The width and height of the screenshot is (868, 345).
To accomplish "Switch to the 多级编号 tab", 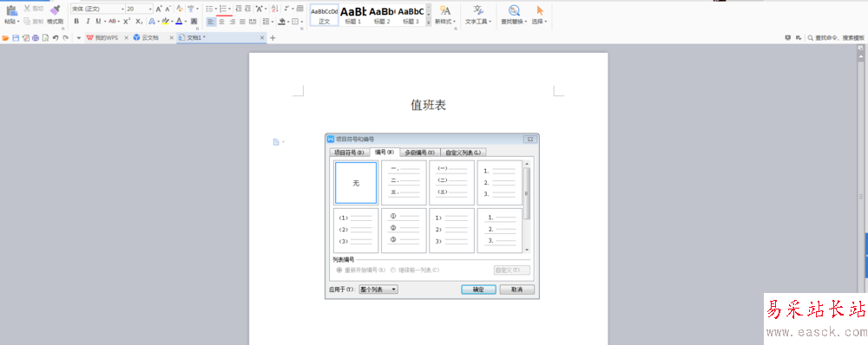I will click(x=419, y=152).
